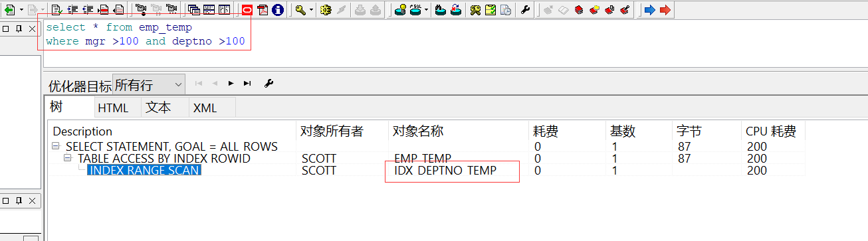The width and height of the screenshot is (868, 241).
Task: Open dropdown arrow beside green back icon
Action: click(x=21, y=10)
